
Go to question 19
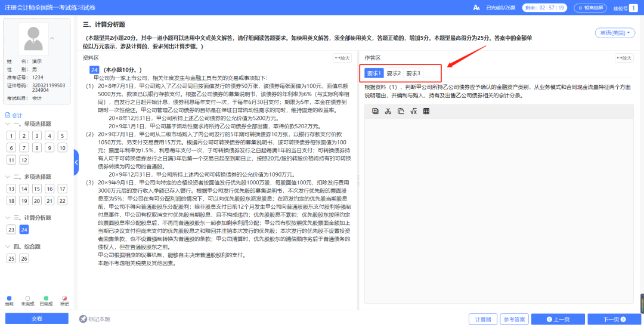[x=24, y=201]
